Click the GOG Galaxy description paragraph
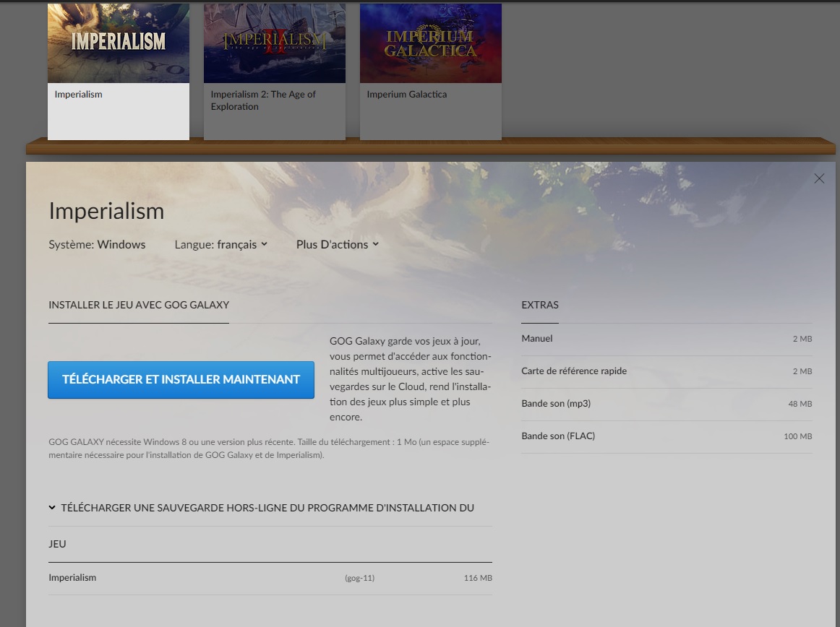 coord(411,379)
